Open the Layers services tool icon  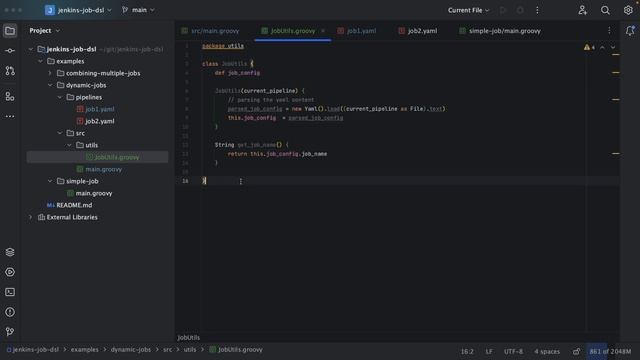[x=10, y=252]
